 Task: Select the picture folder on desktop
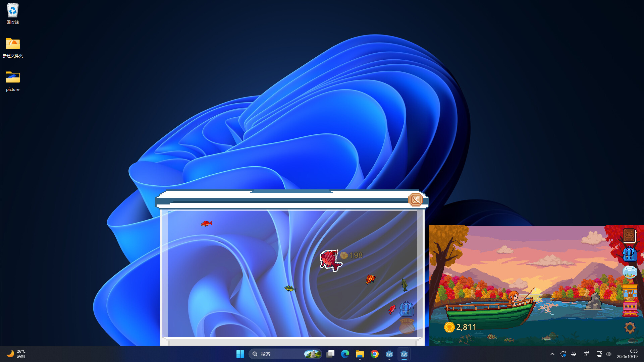[12, 81]
